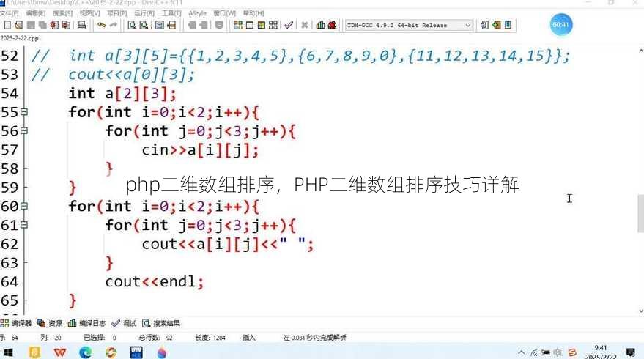Image resolution: width=644 pixels, height=359 pixels.
Task: Click the red delete profiling information icon
Action: click(333, 25)
